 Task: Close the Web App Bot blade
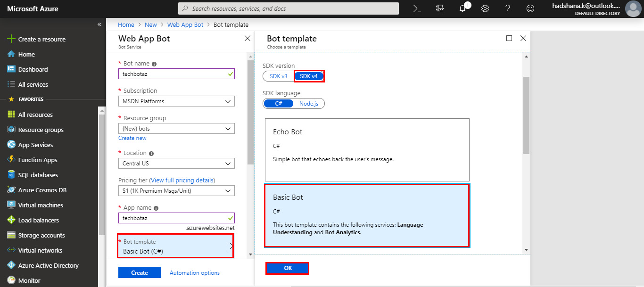(x=248, y=39)
